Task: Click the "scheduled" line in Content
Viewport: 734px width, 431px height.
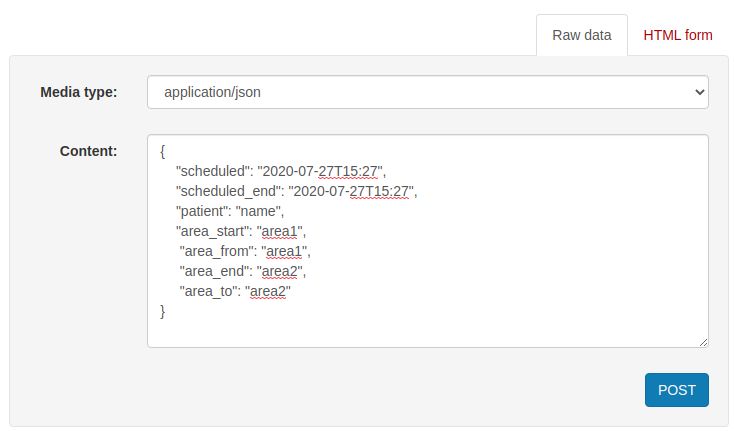Action: pos(281,171)
